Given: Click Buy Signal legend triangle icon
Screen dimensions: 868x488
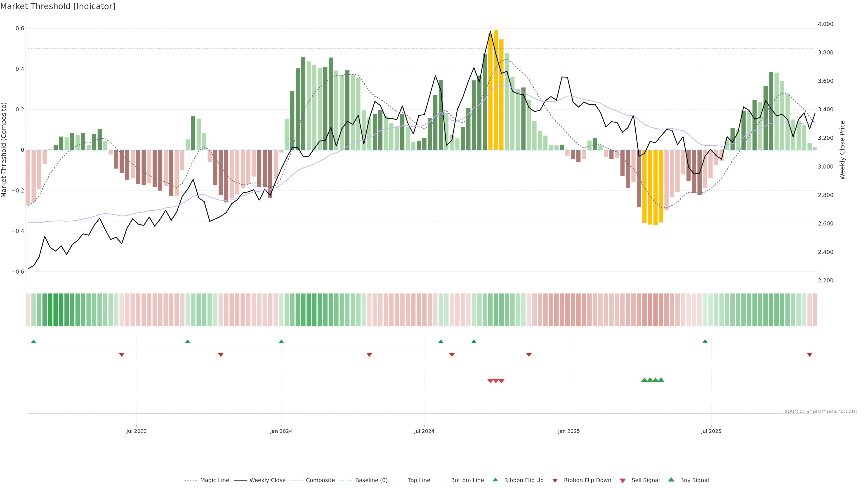Looking at the screenshot, I should pyautogui.click(x=671, y=480).
